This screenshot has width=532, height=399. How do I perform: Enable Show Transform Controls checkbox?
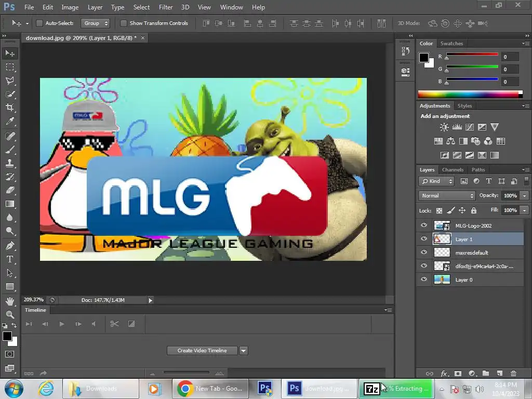(x=124, y=23)
